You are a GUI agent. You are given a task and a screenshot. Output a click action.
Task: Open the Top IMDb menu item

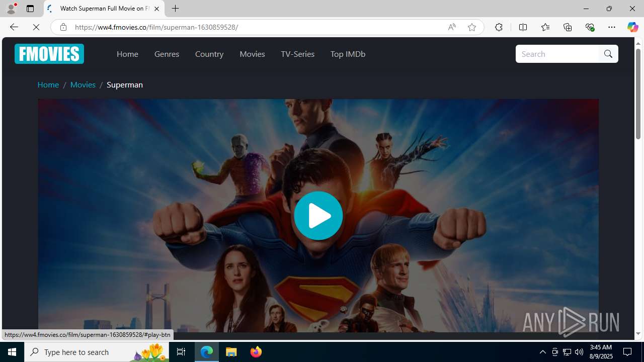[348, 54]
